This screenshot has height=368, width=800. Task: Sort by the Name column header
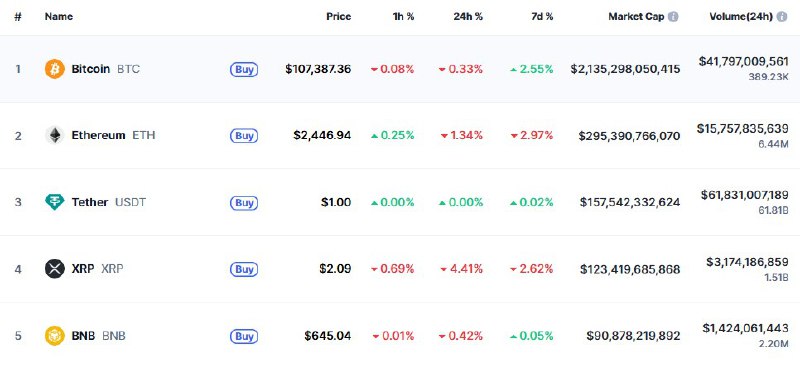(59, 16)
